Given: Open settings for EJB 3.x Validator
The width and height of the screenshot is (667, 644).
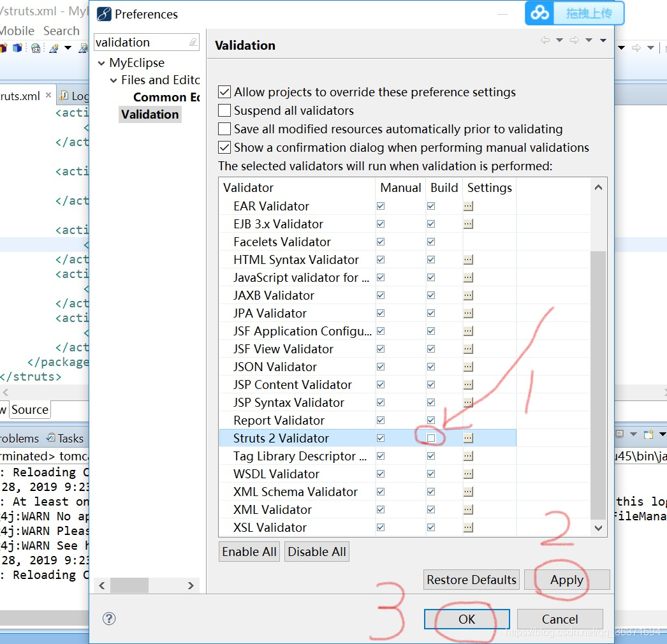Looking at the screenshot, I should click(x=468, y=224).
